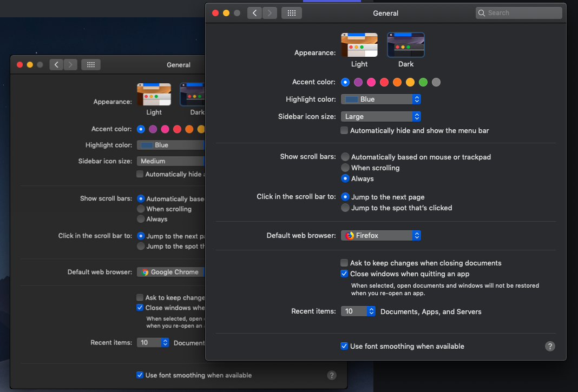Go forward in the rear General window
The width and height of the screenshot is (578, 392).
70,65
